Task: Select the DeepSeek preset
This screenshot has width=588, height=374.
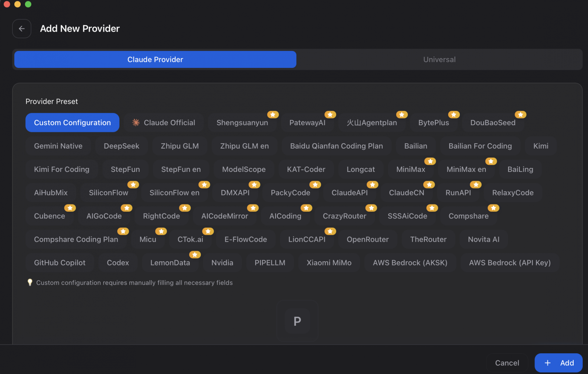Action: (121, 146)
